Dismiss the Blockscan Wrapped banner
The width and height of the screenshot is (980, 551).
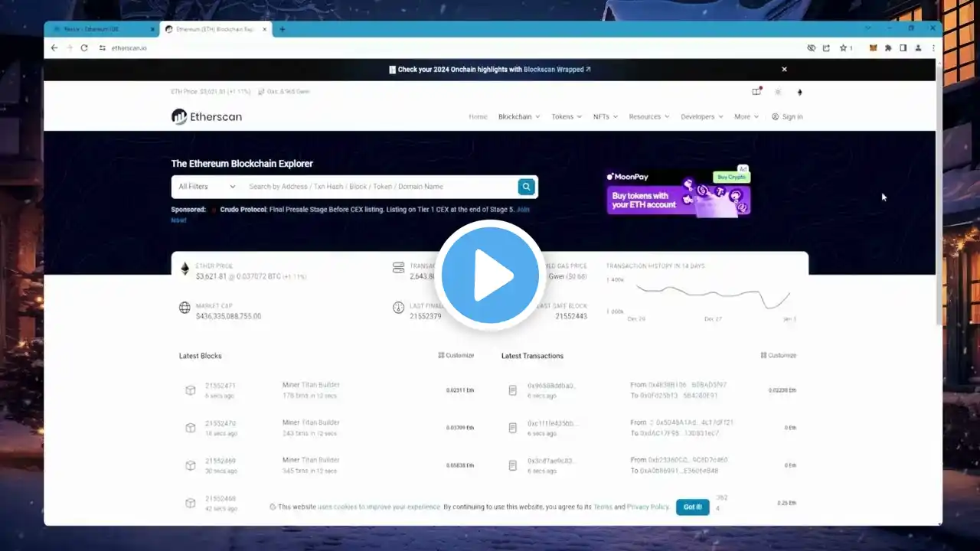[x=784, y=69]
